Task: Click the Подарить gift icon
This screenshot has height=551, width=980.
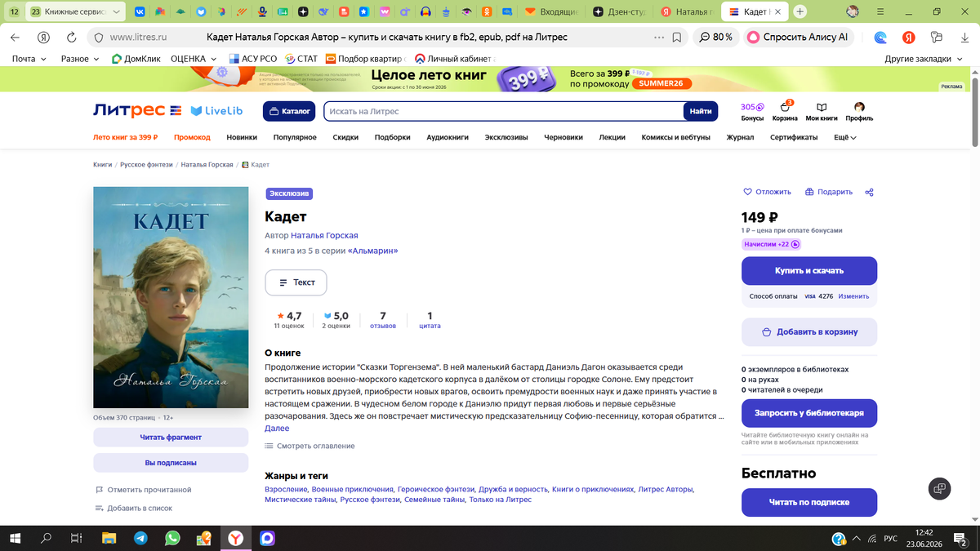Action: pos(828,192)
